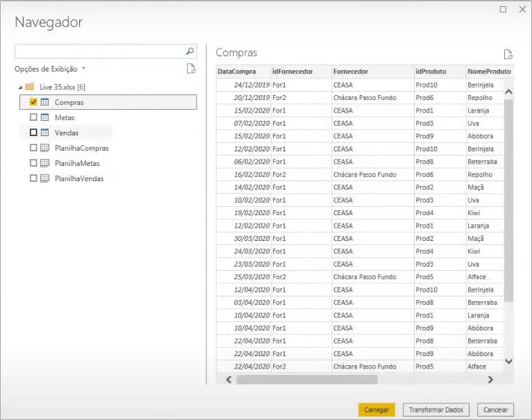Check the Vendas checkbox
Screen dimensions: 532x420
click(x=33, y=133)
